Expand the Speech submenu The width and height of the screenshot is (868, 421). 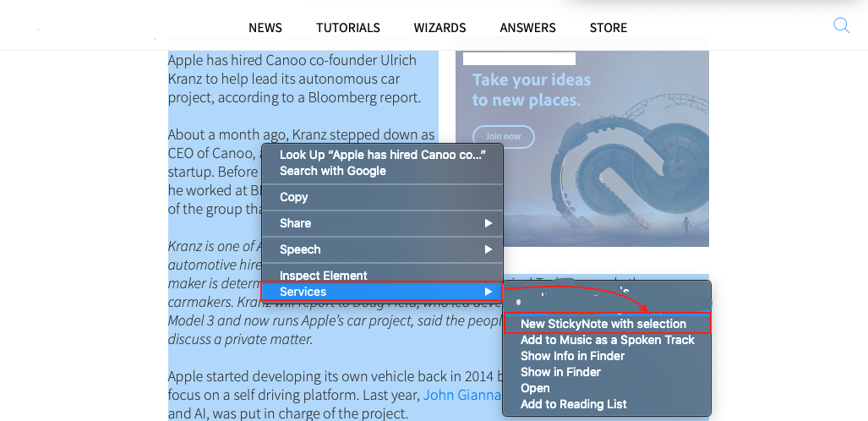382,249
